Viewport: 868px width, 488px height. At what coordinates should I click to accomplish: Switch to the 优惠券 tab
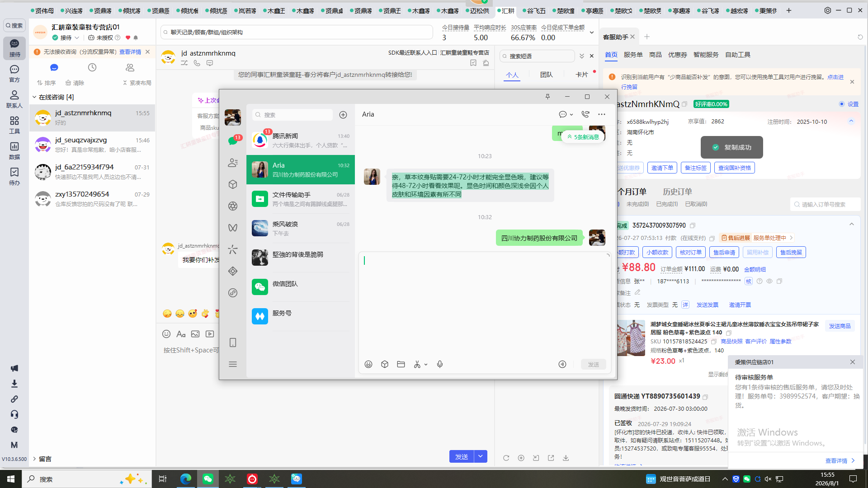point(677,55)
